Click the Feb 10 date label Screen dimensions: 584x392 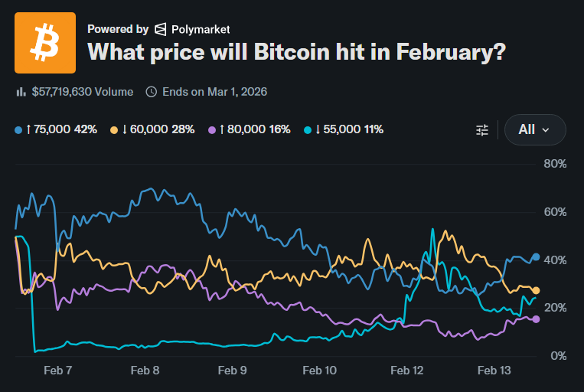pos(320,371)
